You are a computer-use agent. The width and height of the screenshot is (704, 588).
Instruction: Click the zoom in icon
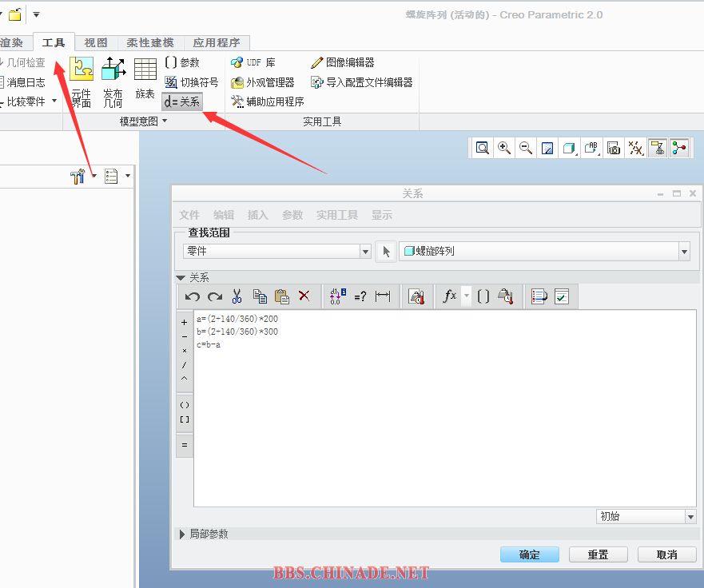click(503, 148)
